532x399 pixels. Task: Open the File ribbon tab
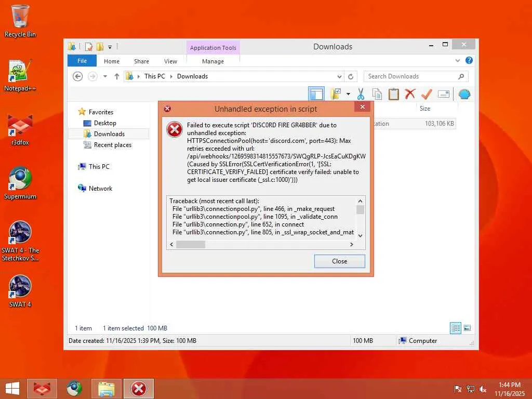click(x=82, y=61)
